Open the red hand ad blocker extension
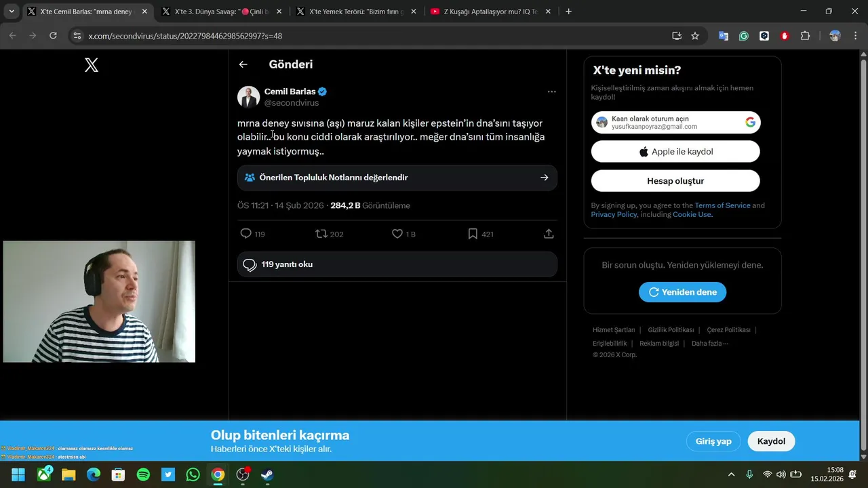Viewport: 868px width, 488px height. point(785,36)
